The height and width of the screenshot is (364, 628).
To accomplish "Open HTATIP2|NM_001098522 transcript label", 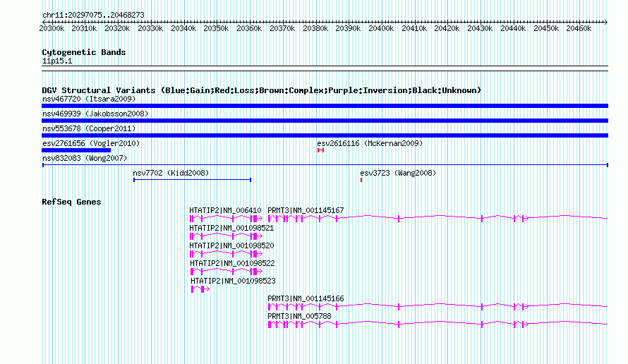I will (x=232, y=263).
